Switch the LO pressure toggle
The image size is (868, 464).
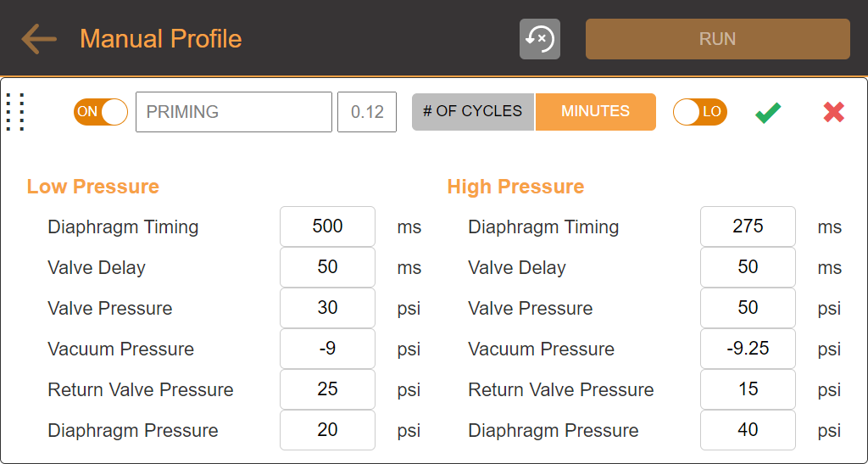coord(699,112)
